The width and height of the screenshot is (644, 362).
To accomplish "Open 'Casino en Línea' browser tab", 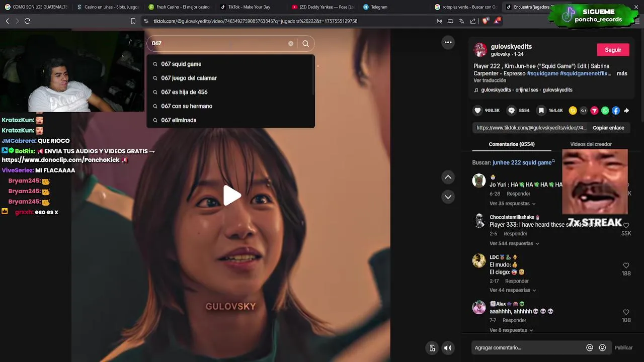I will pos(108,7).
